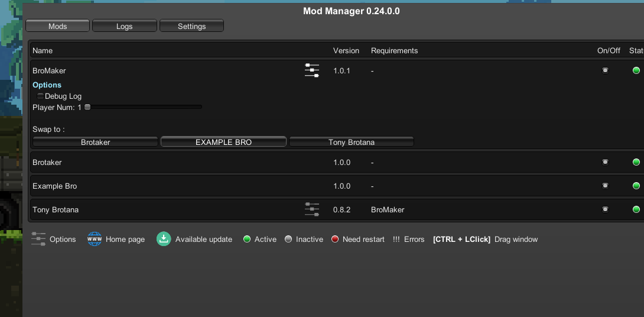644x317 pixels.
Task: Toggle the Brotaker On/Off switch
Action: tap(605, 162)
